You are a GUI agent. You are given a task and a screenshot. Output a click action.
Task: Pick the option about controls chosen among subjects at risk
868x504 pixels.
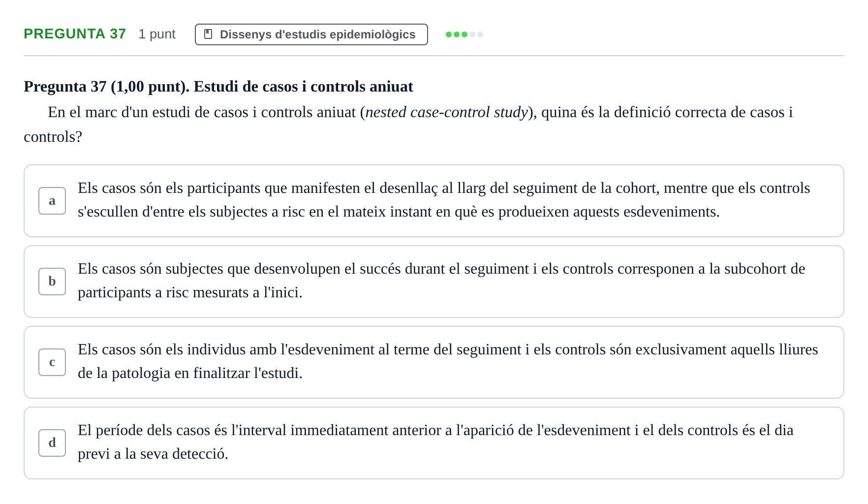pyautogui.click(x=434, y=201)
